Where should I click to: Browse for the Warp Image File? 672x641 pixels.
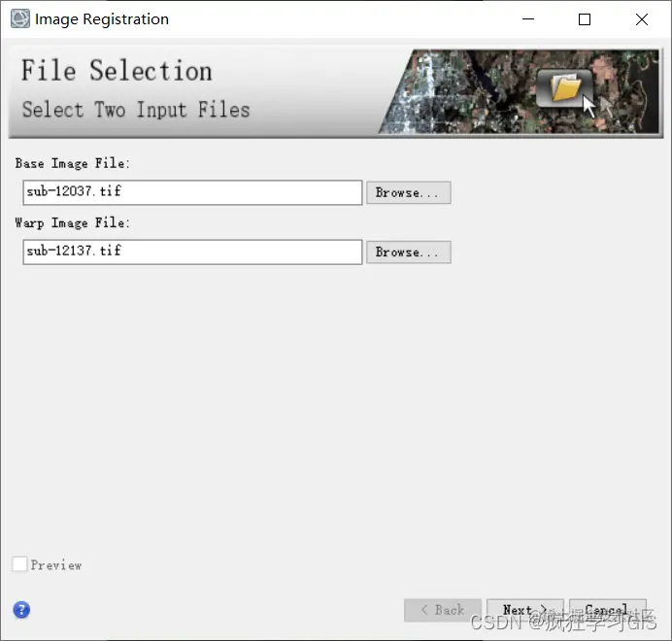[409, 253]
